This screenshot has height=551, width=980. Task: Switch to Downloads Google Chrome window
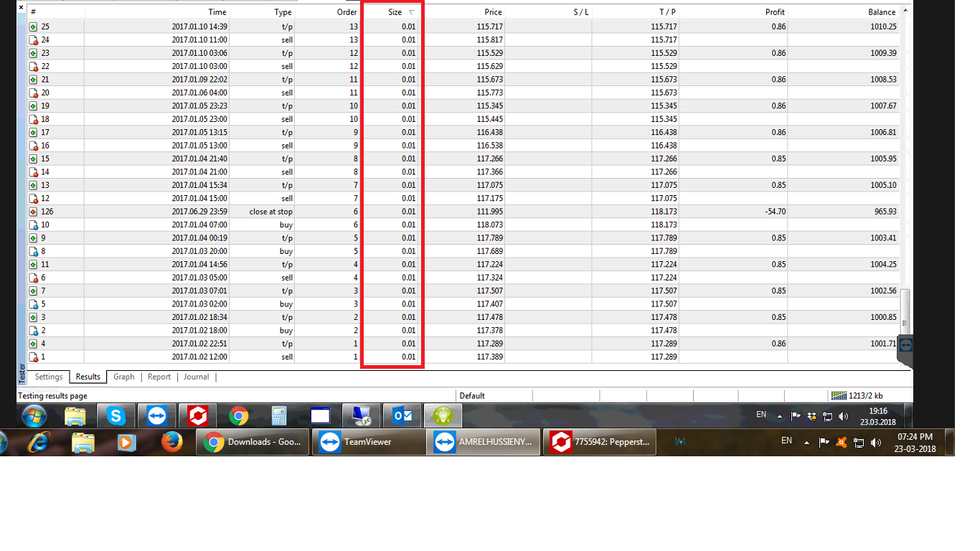coord(253,442)
